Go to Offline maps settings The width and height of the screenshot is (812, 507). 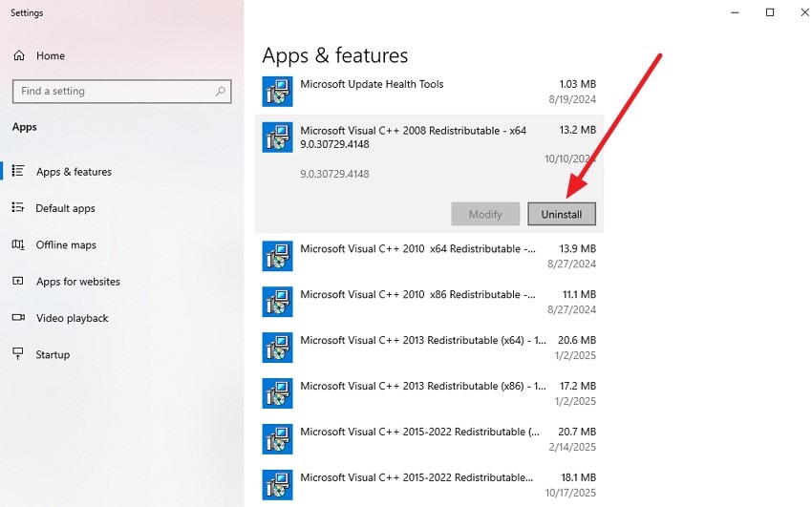(66, 244)
